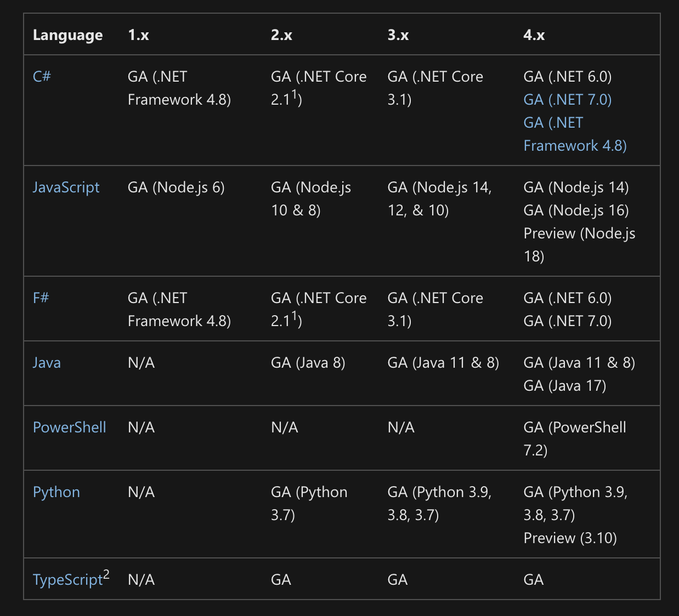The image size is (679, 616).
Task: Click GA (Node.js 14) in the 4.x column
Action: coord(576,187)
